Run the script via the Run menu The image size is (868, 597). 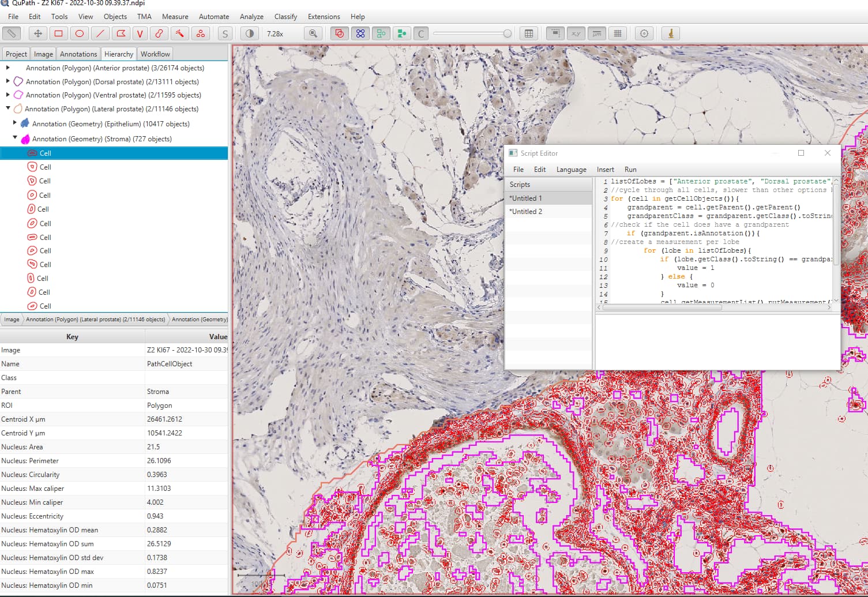click(x=630, y=169)
